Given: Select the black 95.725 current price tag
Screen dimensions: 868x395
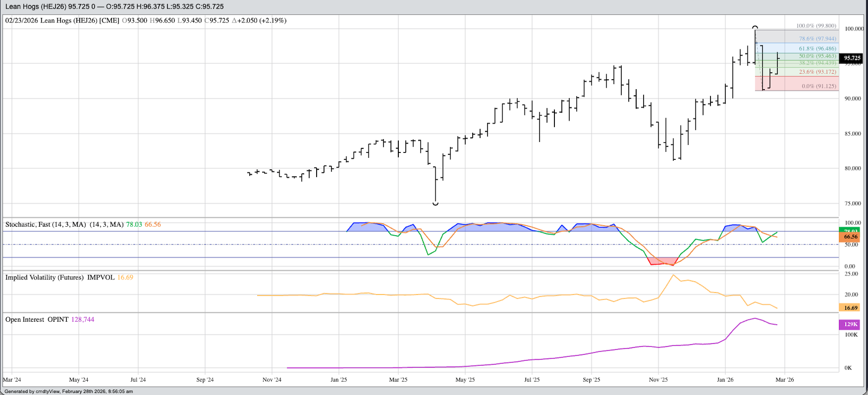Looking at the screenshot, I should coord(852,58).
